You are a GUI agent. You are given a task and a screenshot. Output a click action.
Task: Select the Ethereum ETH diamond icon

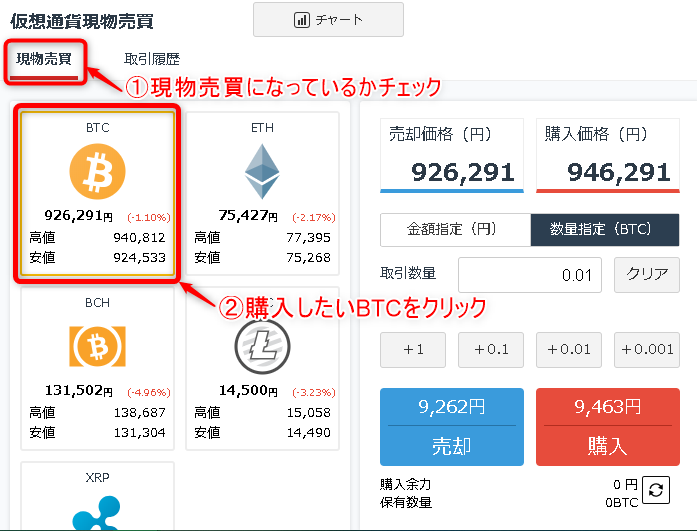pyautogui.click(x=262, y=171)
